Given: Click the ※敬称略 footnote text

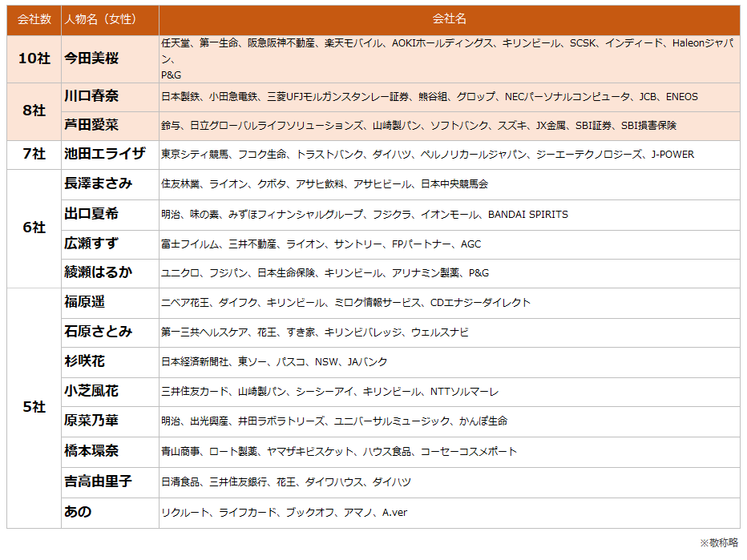Looking at the screenshot, I should click(x=718, y=543).
